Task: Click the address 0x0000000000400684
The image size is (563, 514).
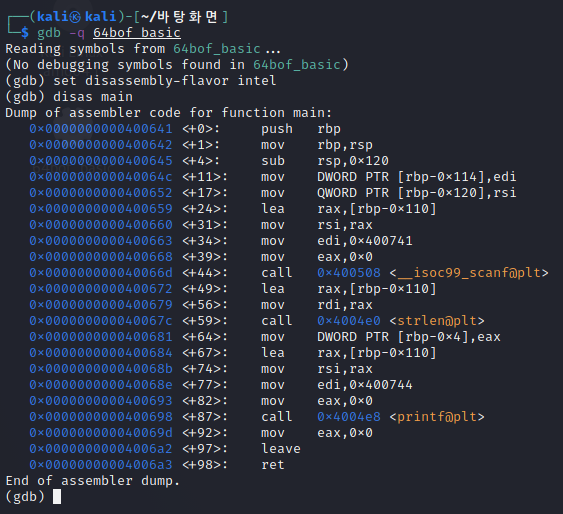Action: pos(101,352)
